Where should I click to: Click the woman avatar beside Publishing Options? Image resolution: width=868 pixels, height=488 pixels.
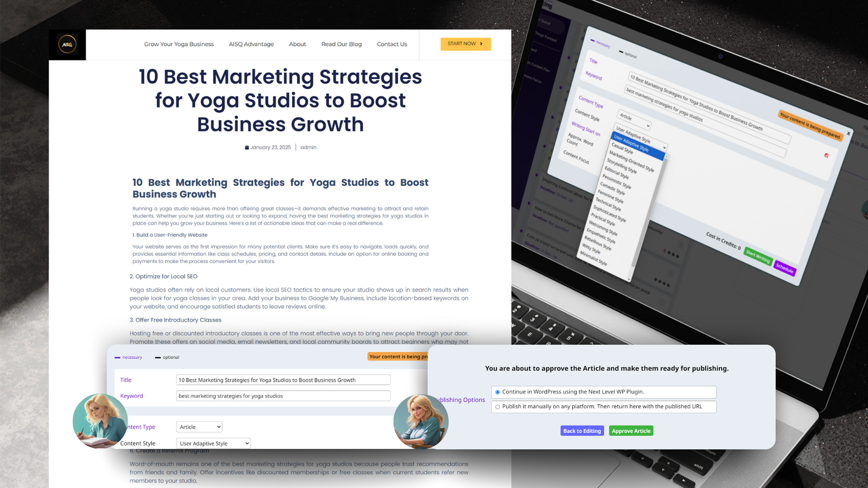click(420, 421)
